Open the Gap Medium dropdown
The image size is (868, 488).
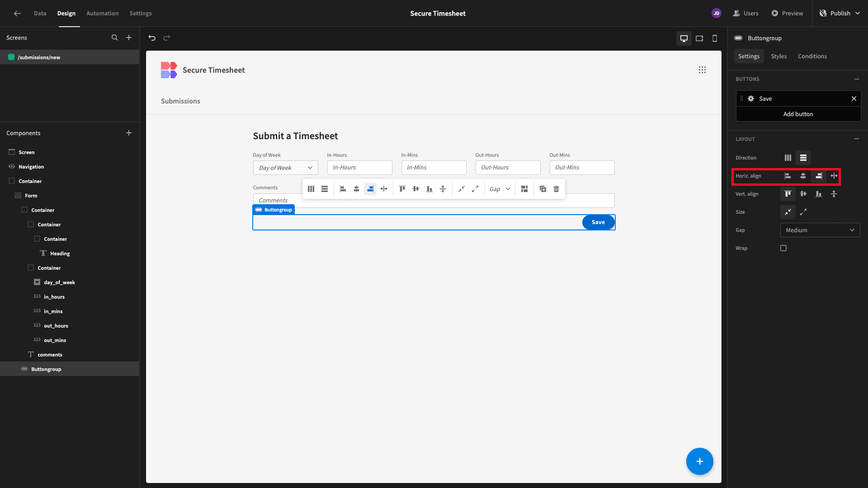pos(820,230)
